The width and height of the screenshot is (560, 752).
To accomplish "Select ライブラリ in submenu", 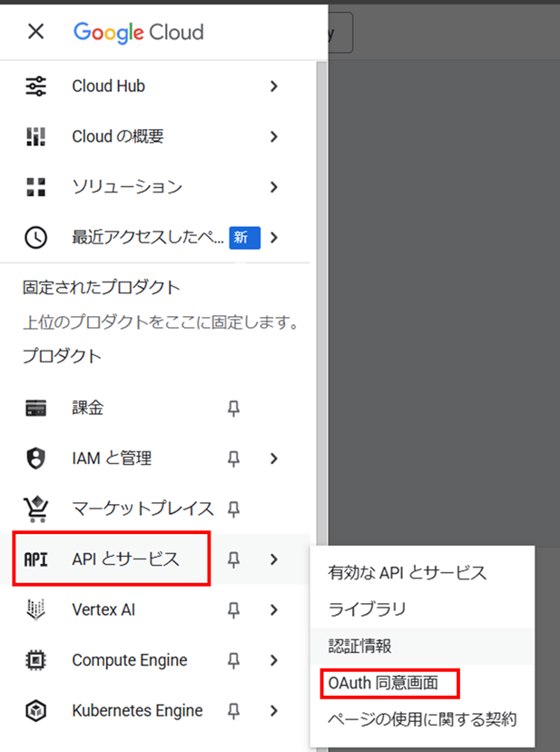I will click(422, 609).
